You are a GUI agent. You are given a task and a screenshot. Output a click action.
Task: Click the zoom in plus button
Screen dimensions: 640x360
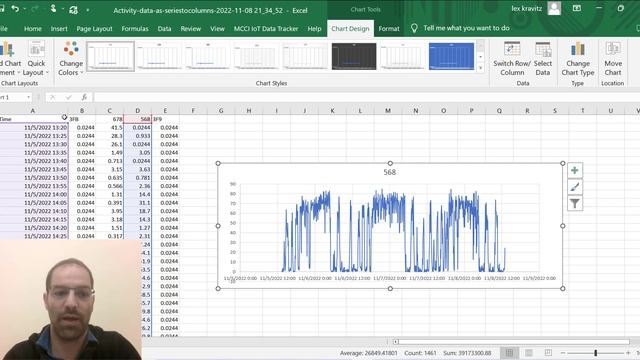pyautogui.click(x=628, y=353)
